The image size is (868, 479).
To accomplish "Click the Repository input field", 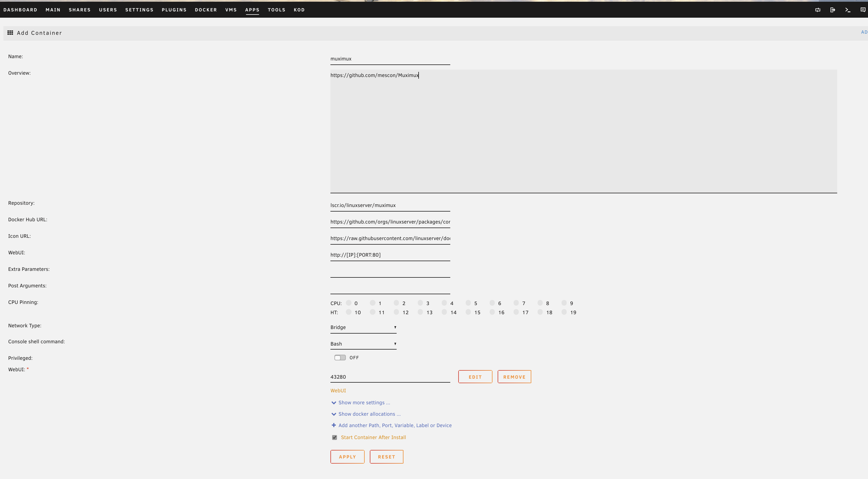I will [x=390, y=205].
